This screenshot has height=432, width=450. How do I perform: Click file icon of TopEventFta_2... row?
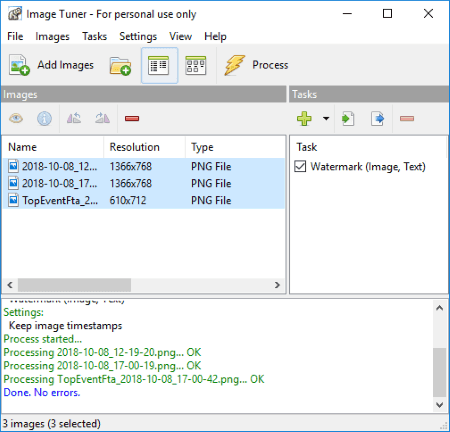pyautogui.click(x=13, y=200)
